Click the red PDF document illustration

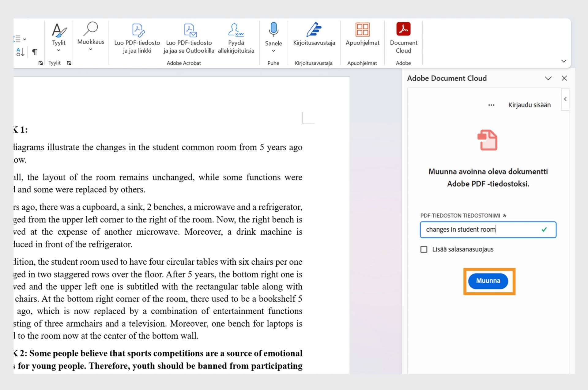488,140
